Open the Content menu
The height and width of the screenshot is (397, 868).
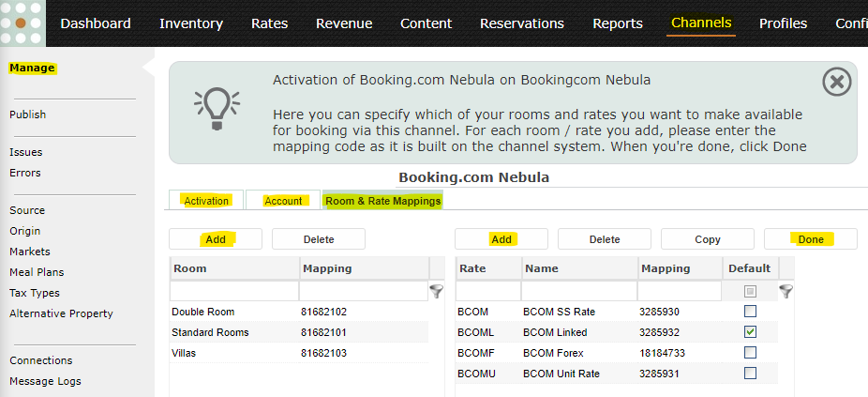(x=427, y=23)
